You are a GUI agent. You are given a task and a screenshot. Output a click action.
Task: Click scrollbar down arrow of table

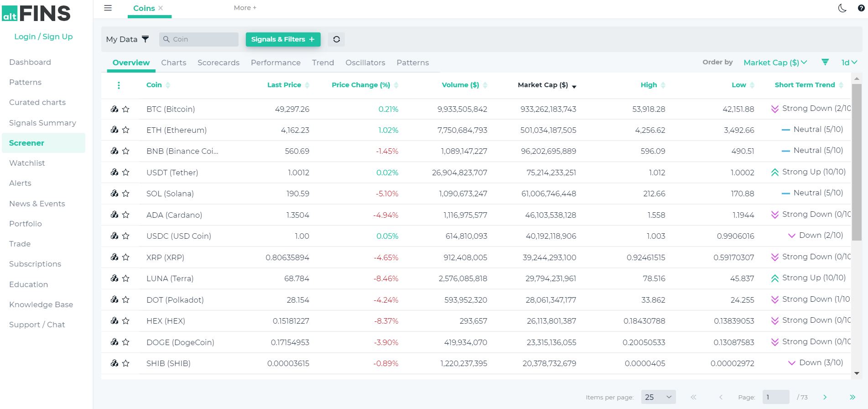point(857,373)
